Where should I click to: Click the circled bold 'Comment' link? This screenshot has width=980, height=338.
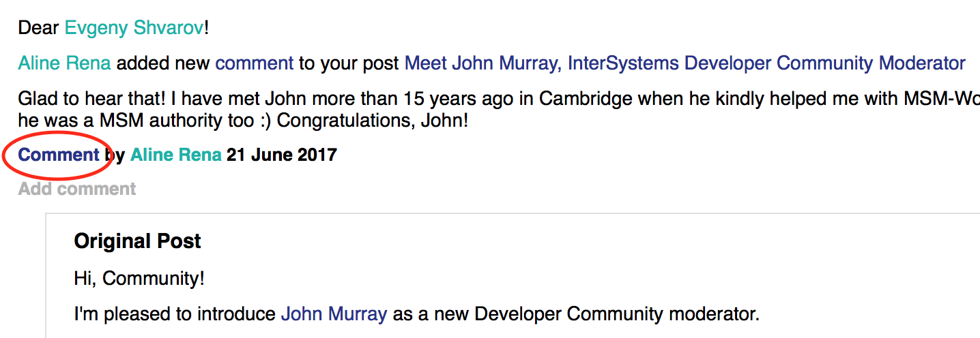[x=59, y=155]
